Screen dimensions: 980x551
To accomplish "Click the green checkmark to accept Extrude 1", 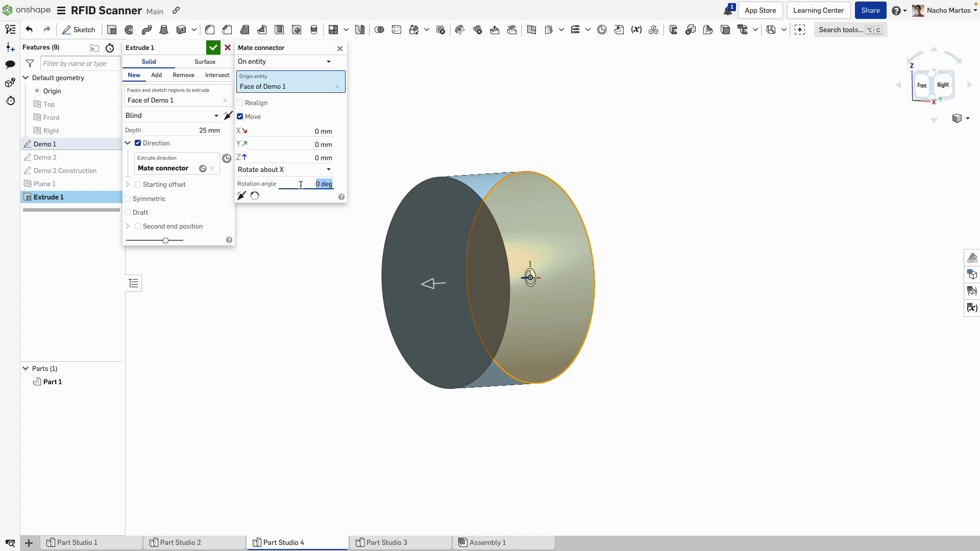I will click(213, 47).
